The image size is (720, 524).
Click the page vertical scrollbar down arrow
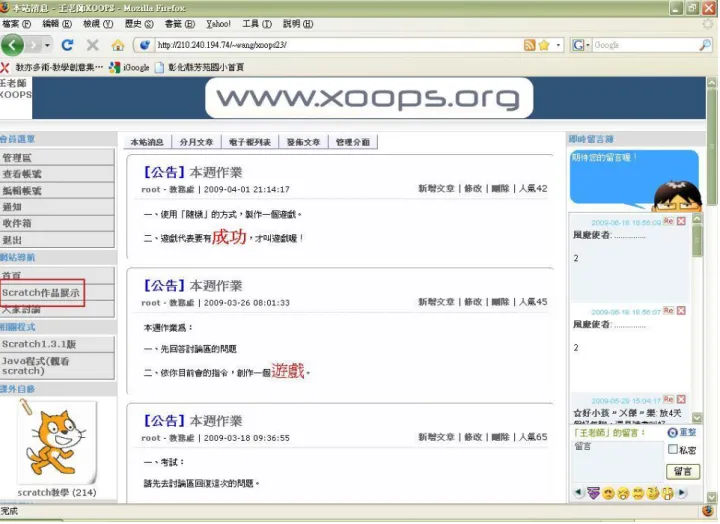tap(712, 497)
